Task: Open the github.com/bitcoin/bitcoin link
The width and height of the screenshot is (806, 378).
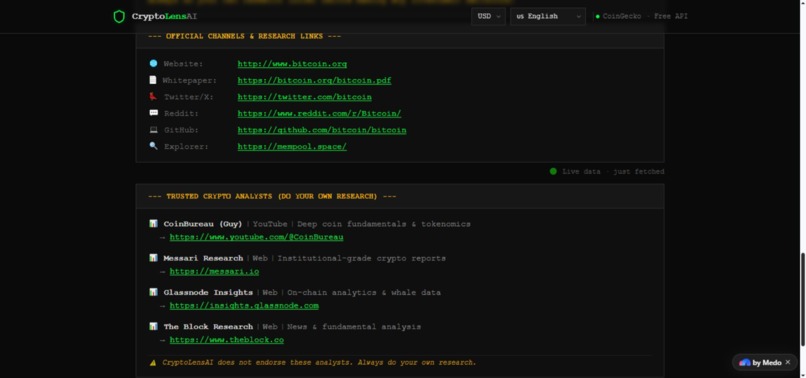Action: tap(322, 130)
